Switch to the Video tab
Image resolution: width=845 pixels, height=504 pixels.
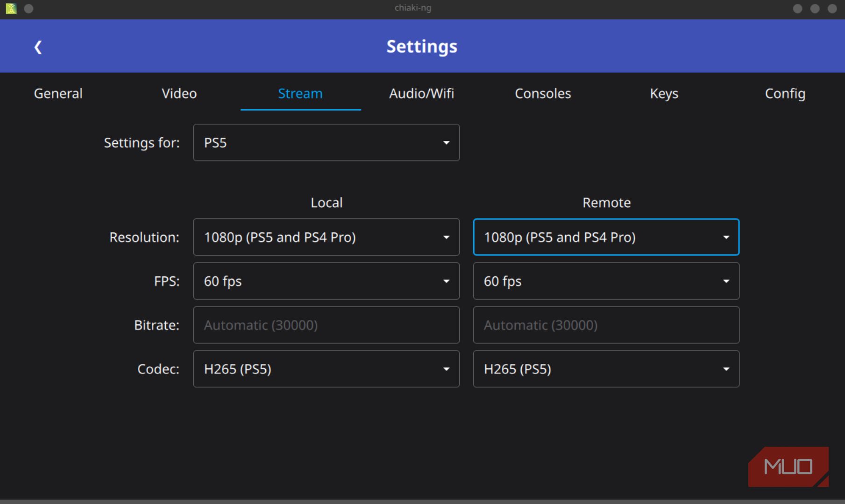[x=179, y=93]
